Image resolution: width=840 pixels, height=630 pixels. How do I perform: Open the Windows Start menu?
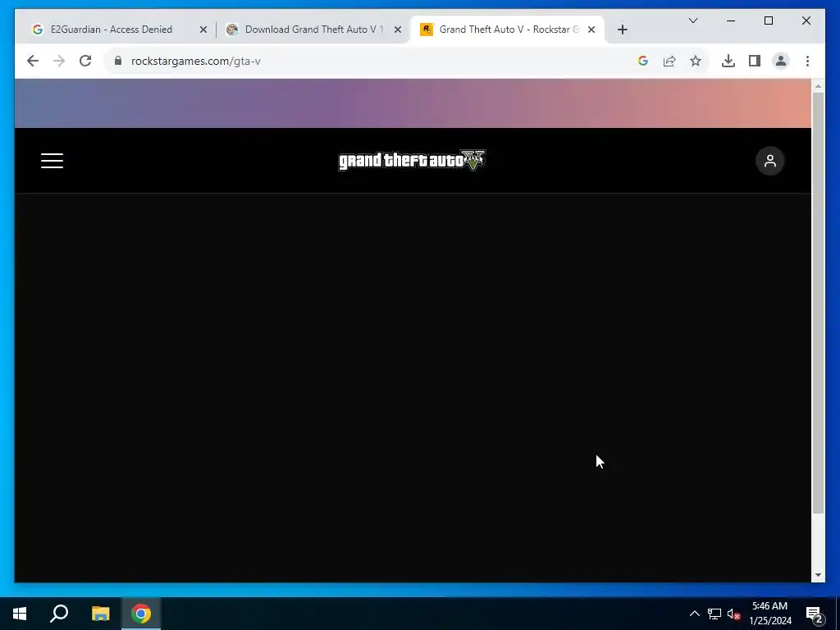[20, 614]
